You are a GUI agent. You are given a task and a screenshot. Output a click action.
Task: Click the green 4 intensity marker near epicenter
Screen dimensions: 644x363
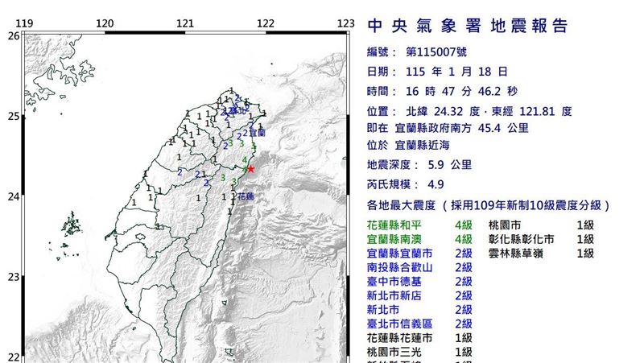point(244,161)
